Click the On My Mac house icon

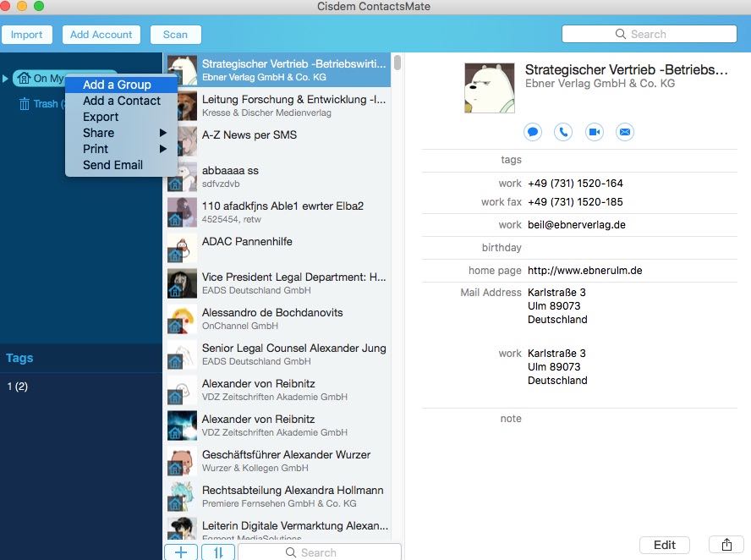pos(24,78)
